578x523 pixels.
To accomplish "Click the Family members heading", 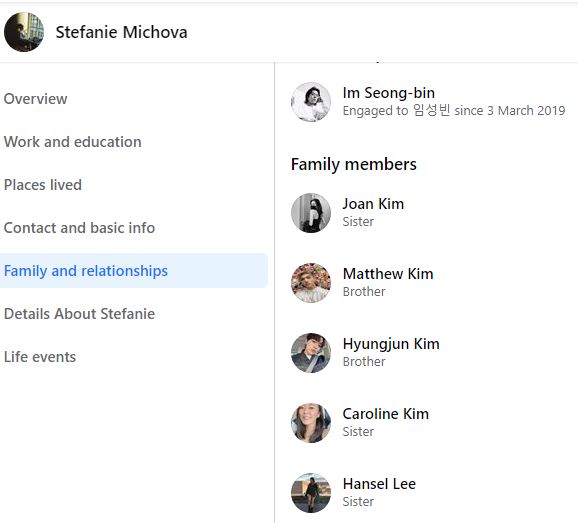I will point(354,164).
